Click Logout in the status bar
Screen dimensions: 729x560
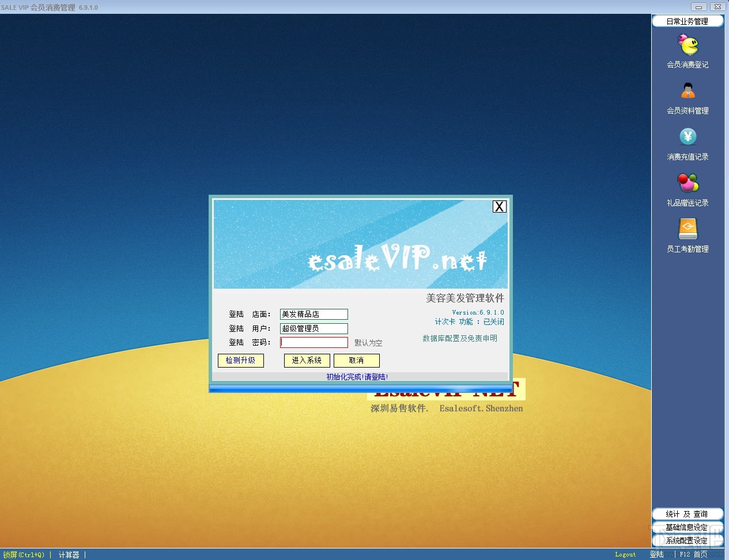[x=625, y=554]
